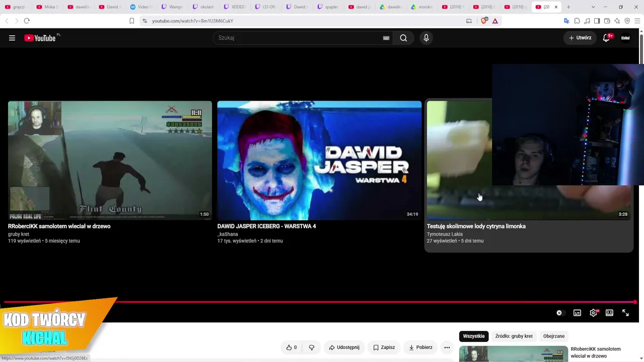Open Brave Rewards triangle icon
The image size is (644, 362).
pos(495,21)
